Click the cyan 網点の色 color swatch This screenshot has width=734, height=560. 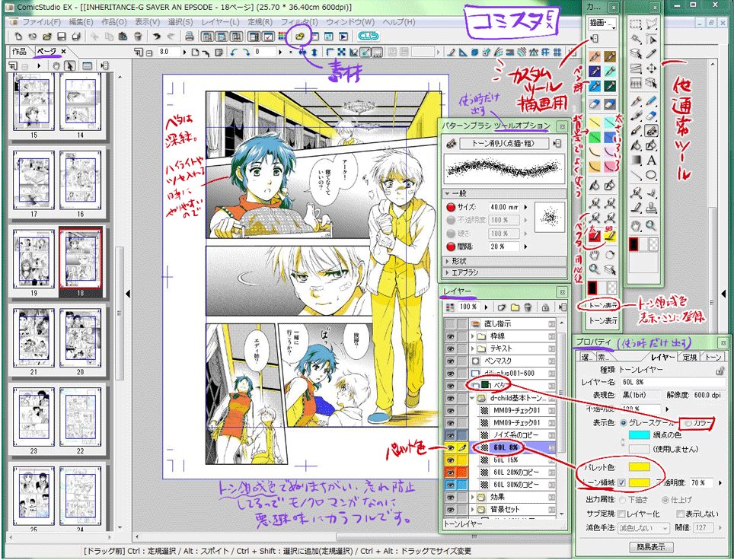coord(639,434)
